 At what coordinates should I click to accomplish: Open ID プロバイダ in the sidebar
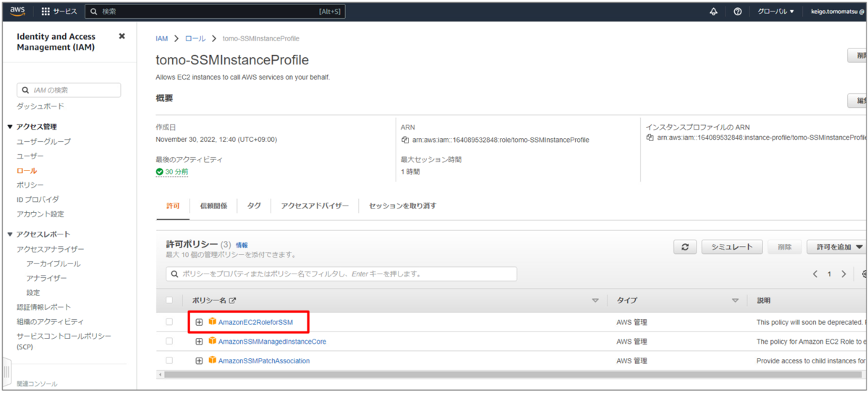point(38,199)
